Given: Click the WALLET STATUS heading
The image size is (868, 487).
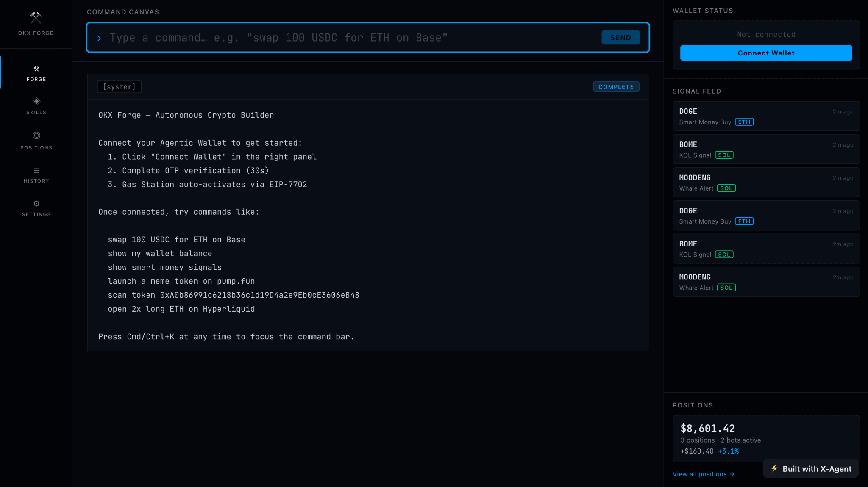Looking at the screenshot, I should (703, 11).
